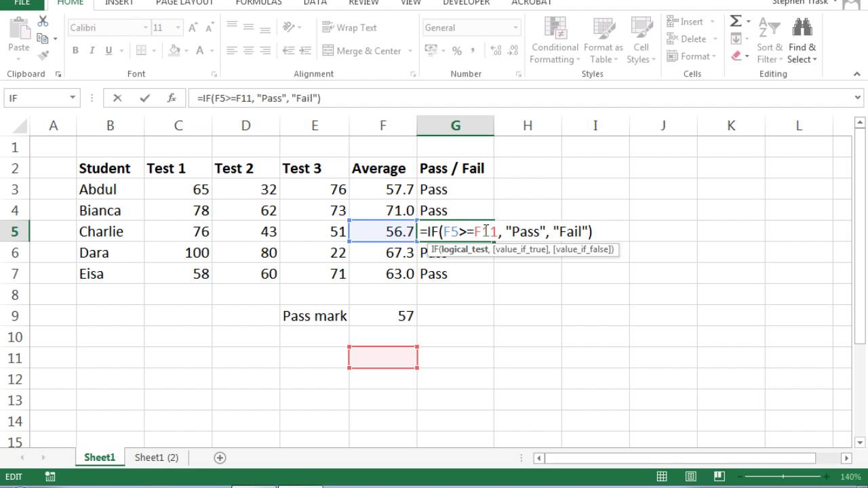Image resolution: width=868 pixels, height=488 pixels.
Task: Click the Decrease Decimal icon
Action: 512,50
